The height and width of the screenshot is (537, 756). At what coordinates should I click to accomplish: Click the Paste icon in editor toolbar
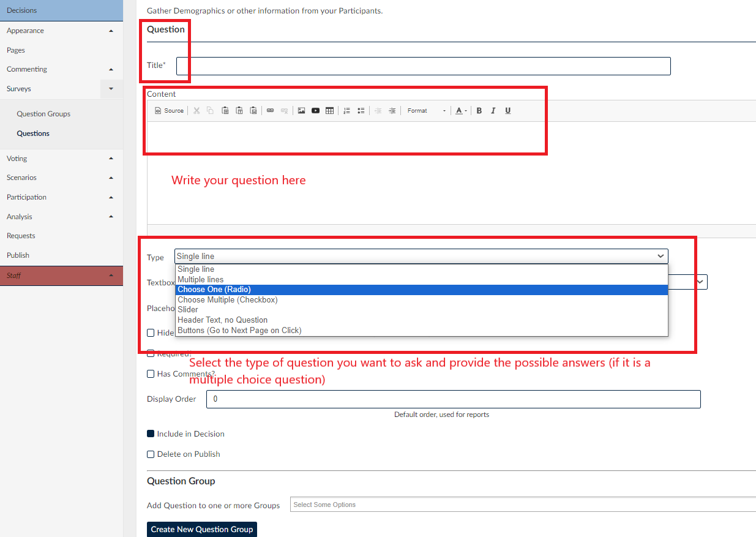[225, 111]
